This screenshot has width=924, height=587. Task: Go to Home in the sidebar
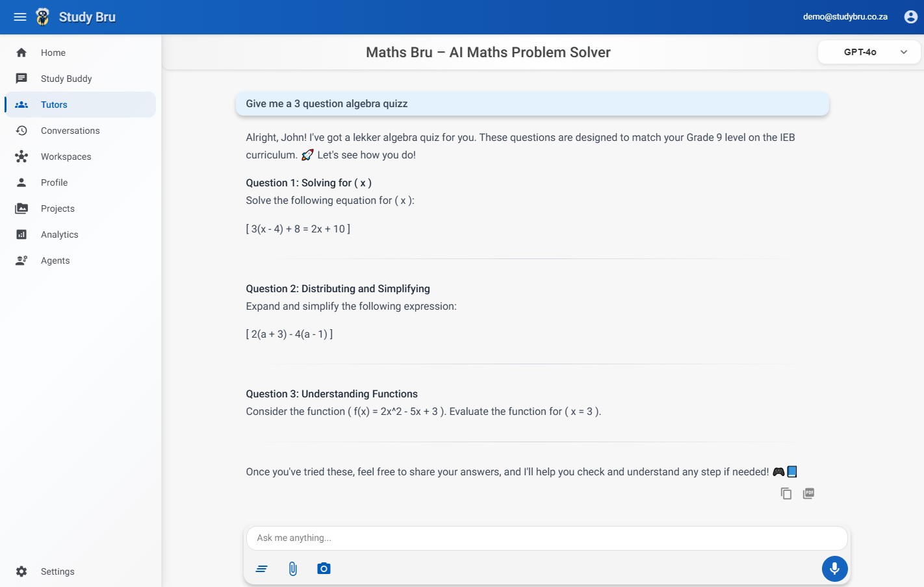tap(53, 53)
